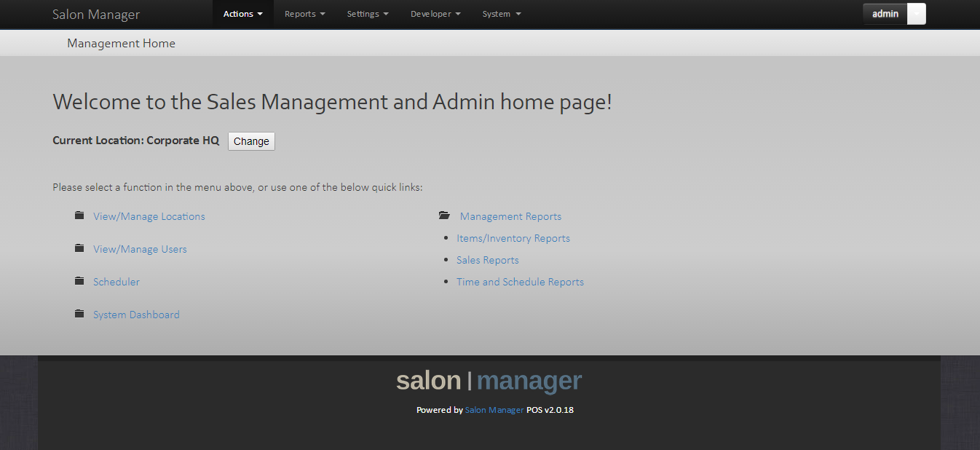980x450 pixels.
Task: Open the admin account caret dropdown
Action: click(x=916, y=13)
